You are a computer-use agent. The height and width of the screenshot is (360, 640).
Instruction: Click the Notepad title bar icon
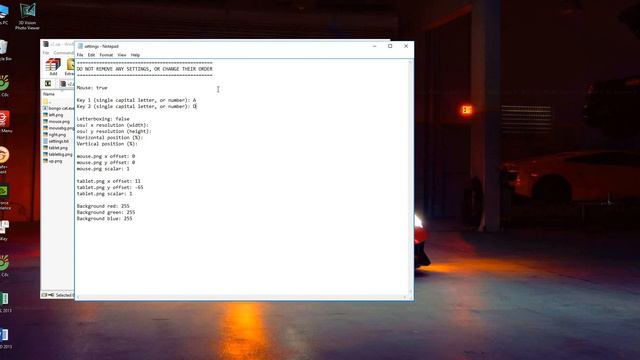(80, 46)
